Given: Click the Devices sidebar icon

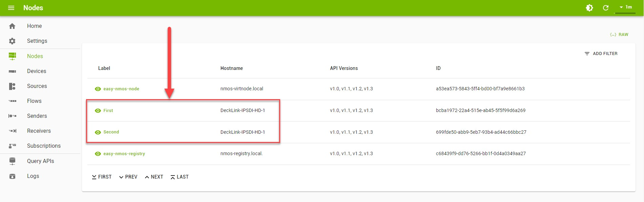Looking at the screenshot, I should (12, 71).
